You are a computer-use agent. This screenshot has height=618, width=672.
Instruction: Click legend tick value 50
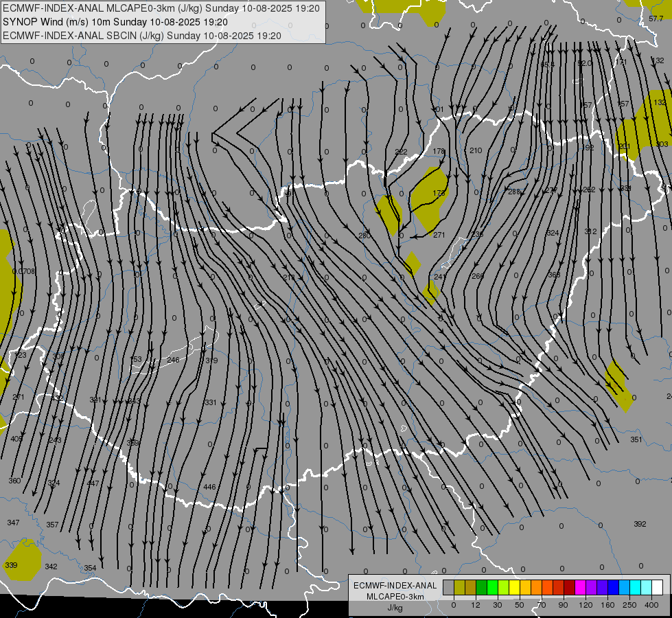(519, 605)
